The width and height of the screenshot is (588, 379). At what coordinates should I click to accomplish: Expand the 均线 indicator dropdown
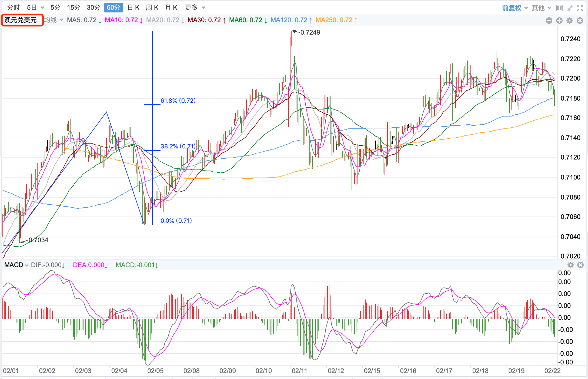[54, 20]
